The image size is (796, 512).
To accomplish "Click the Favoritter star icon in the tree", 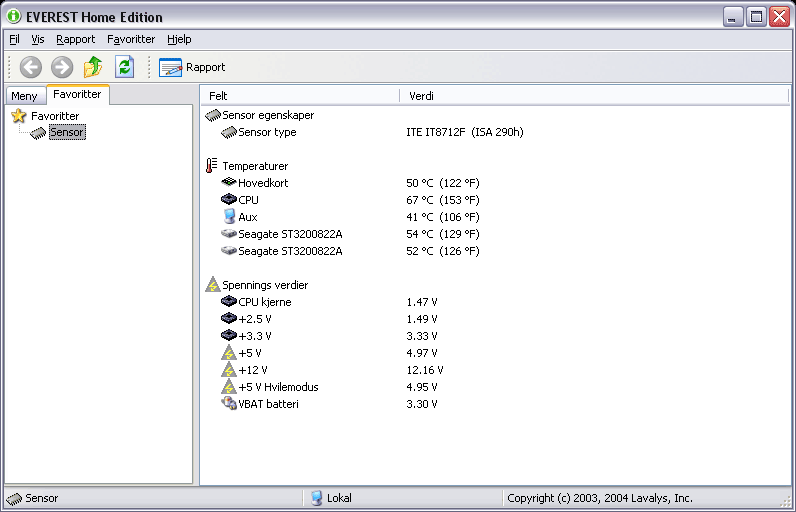I will coord(19,116).
